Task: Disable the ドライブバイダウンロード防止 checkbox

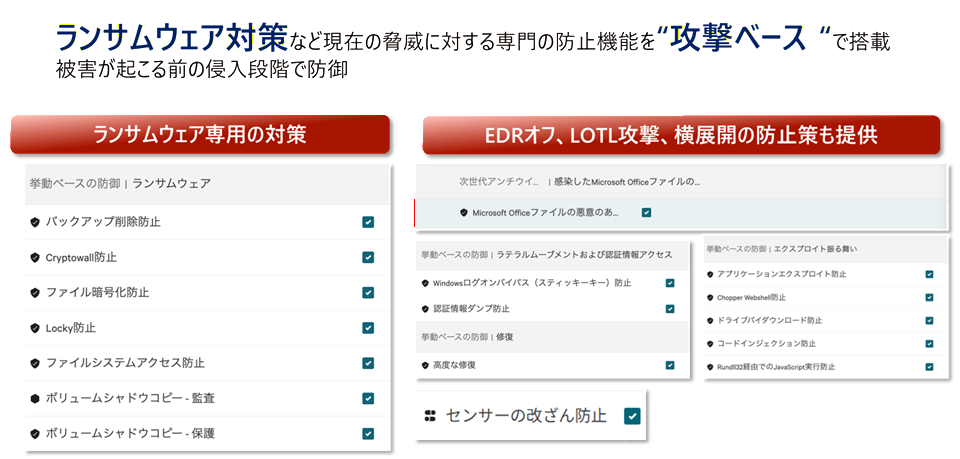Action: point(929,320)
